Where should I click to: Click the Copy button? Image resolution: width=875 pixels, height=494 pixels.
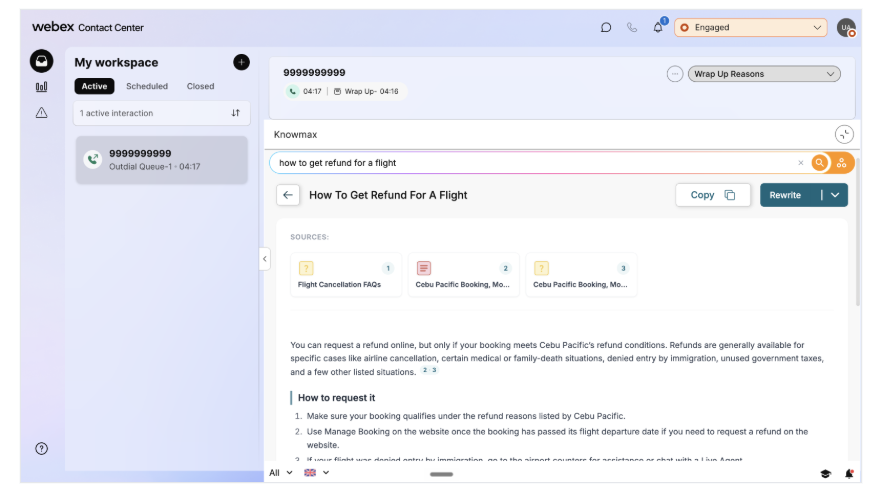713,195
